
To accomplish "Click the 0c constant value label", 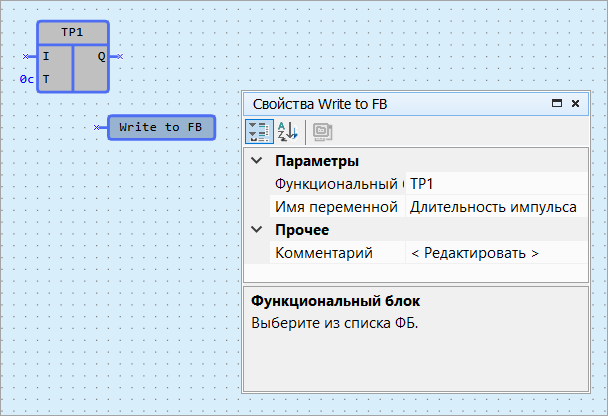I will tap(26, 78).
